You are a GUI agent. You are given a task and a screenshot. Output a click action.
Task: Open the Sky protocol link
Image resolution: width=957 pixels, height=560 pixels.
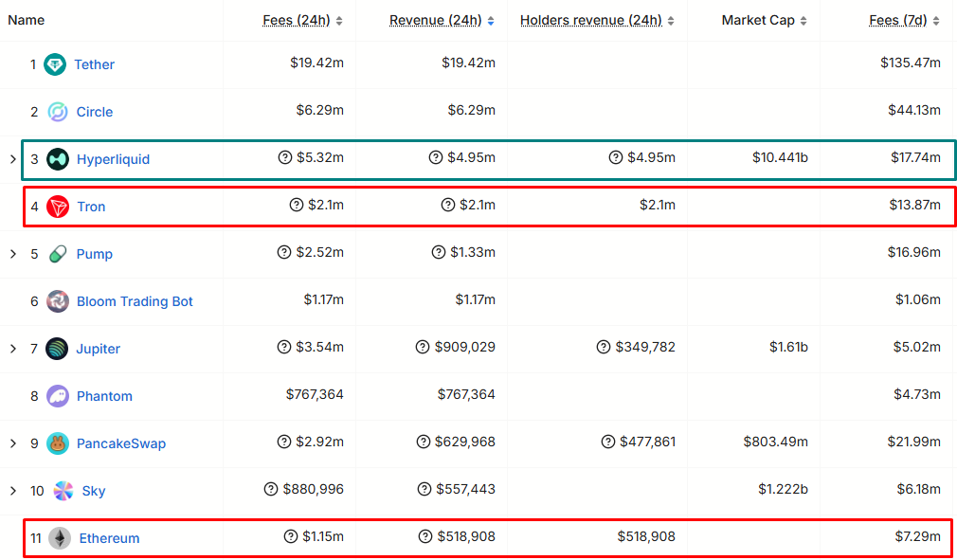coord(94,491)
